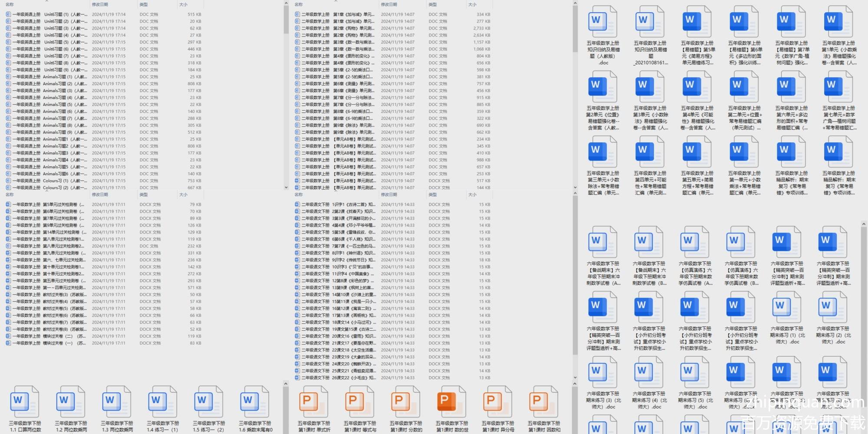Sort top-left file list by 大小 column
The image size is (868, 434).
[x=184, y=4]
